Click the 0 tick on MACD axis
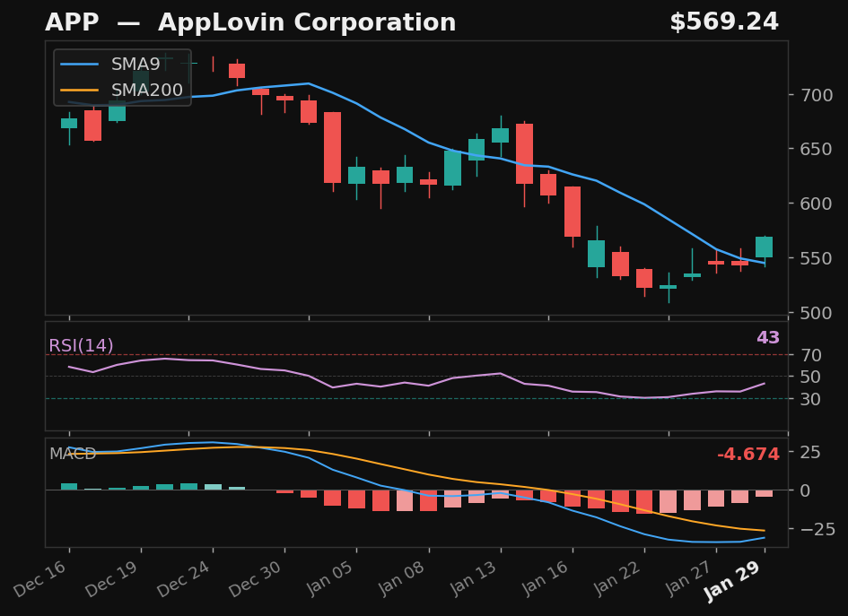 pyautogui.click(x=806, y=490)
